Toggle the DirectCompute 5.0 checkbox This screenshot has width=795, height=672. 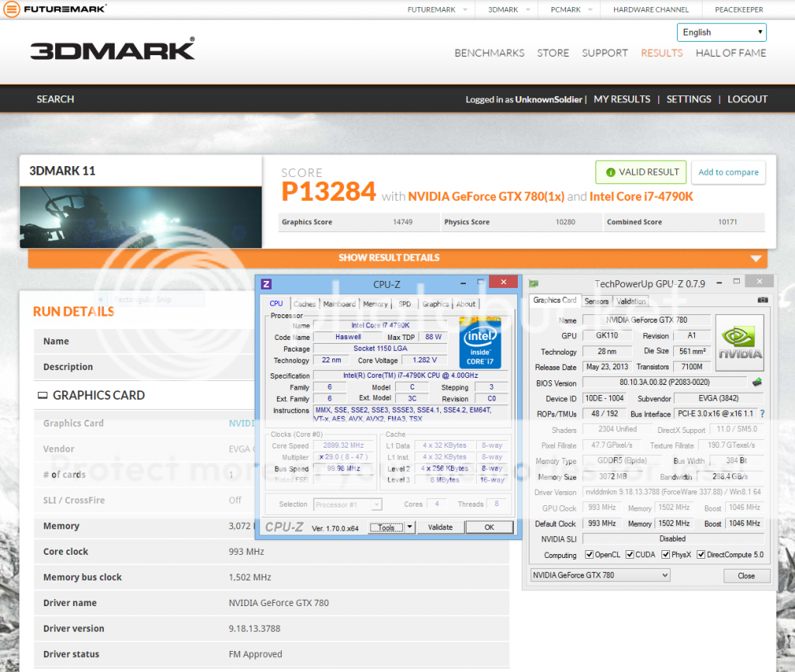pos(701,554)
